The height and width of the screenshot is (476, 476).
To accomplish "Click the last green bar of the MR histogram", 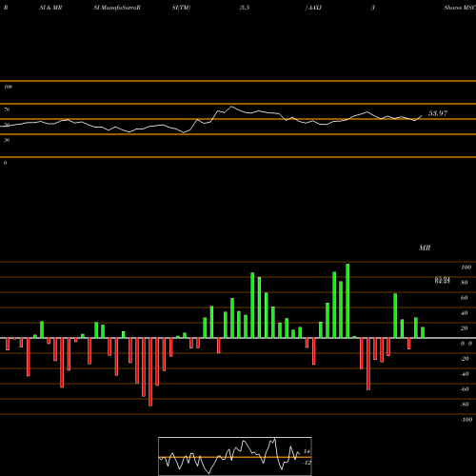I will 423,332.
